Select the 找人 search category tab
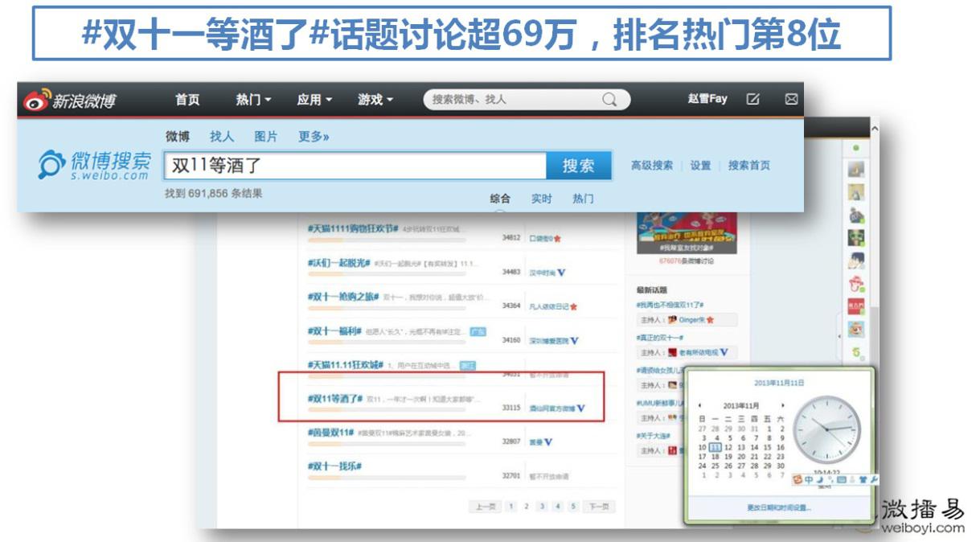Viewport: 980px width, 542px height. pos(222,137)
